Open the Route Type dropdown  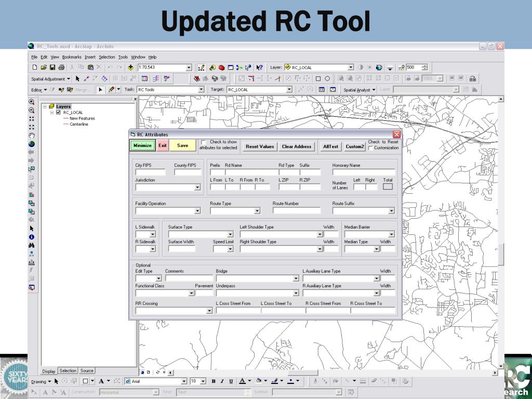257,211
